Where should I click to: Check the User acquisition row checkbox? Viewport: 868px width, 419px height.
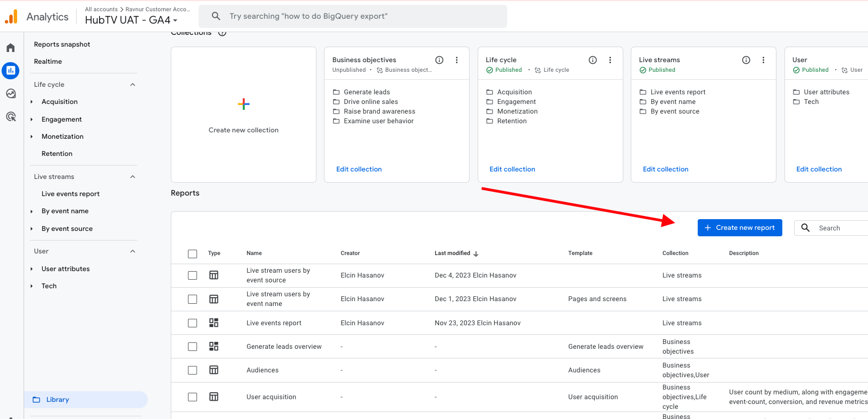click(193, 397)
